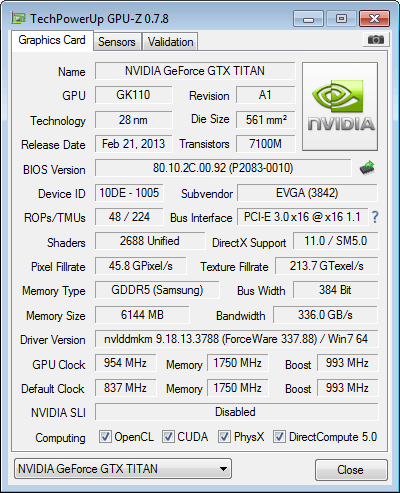
Task: Click the BIOS Version value 80.10.2C.00.92
Action: tap(223, 168)
